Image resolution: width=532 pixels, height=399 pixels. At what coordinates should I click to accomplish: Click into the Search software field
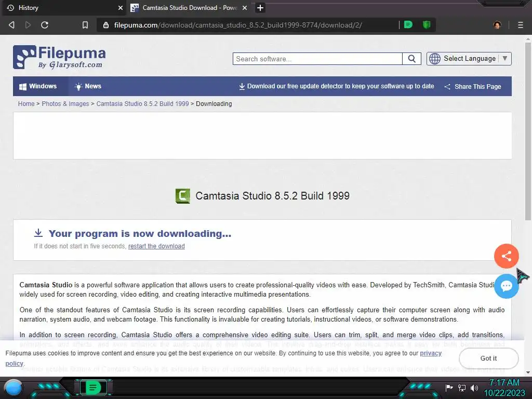click(317, 59)
